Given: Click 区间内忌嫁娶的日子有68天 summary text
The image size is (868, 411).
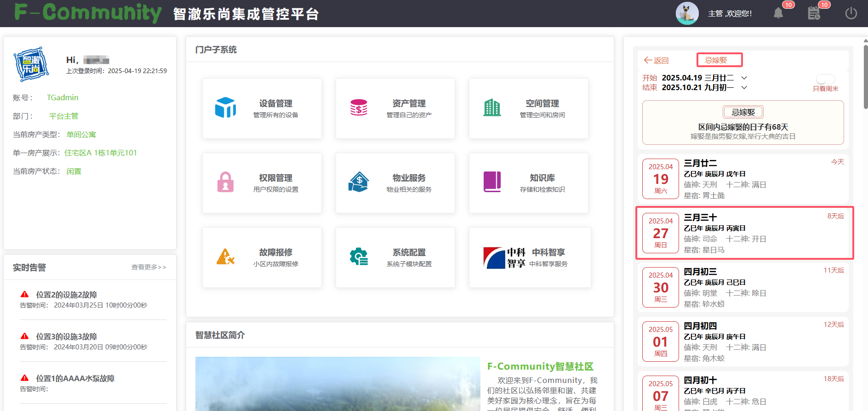Looking at the screenshot, I should [743, 127].
